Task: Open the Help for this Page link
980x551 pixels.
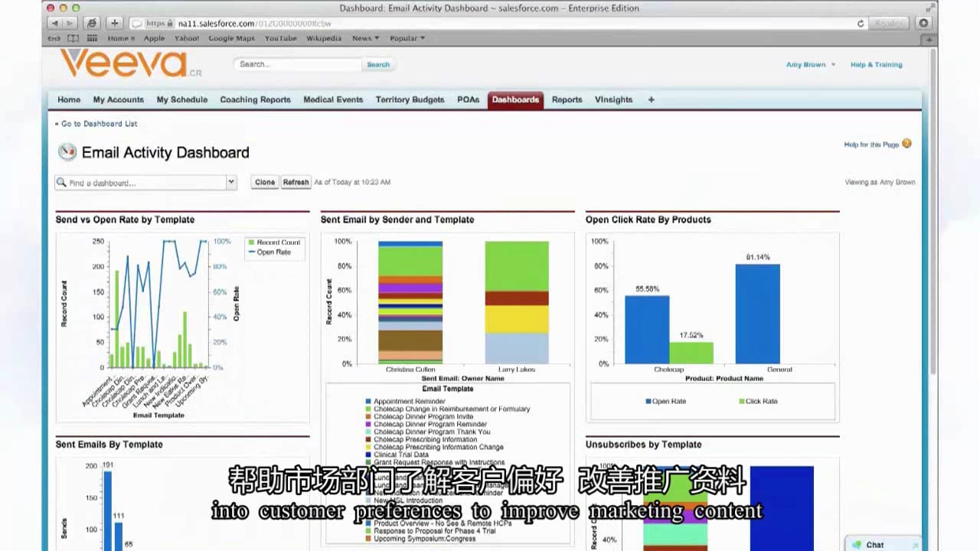Action: click(871, 145)
